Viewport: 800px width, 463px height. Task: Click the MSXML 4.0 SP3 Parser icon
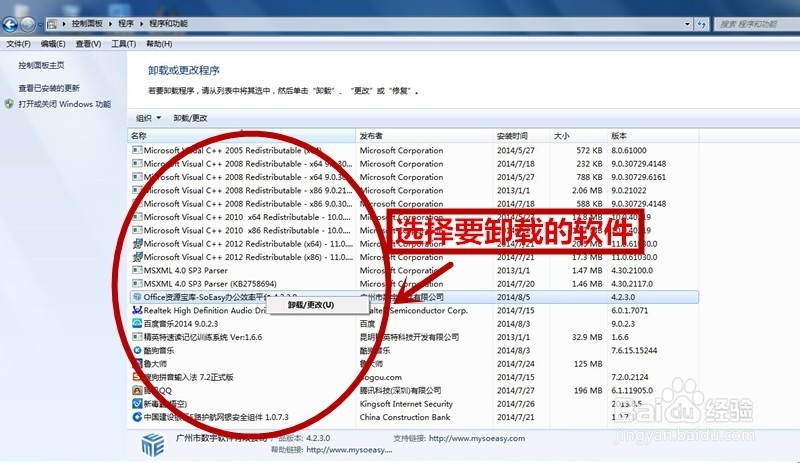[137, 270]
